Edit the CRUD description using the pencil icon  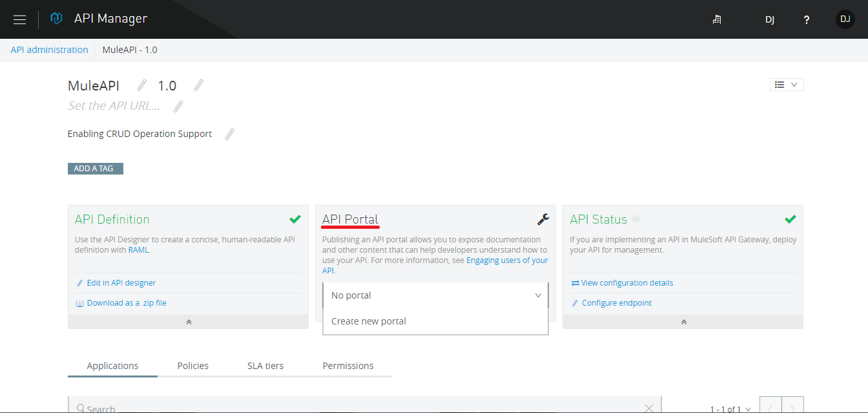[229, 134]
